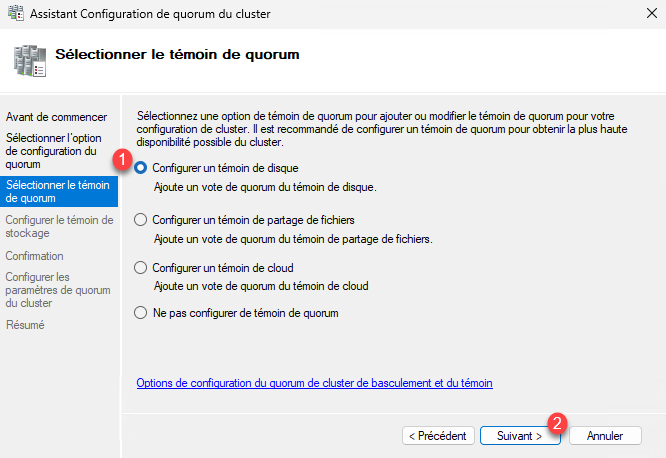Open Configurer le témoin de stockage step
Screen dimensions: 666x458
[x=59, y=226]
